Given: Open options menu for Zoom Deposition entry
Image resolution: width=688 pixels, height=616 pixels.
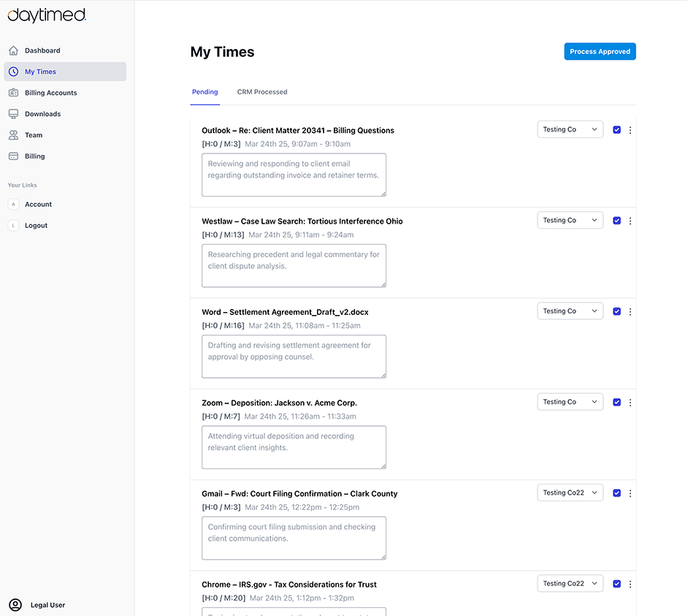Looking at the screenshot, I should (x=630, y=403).
